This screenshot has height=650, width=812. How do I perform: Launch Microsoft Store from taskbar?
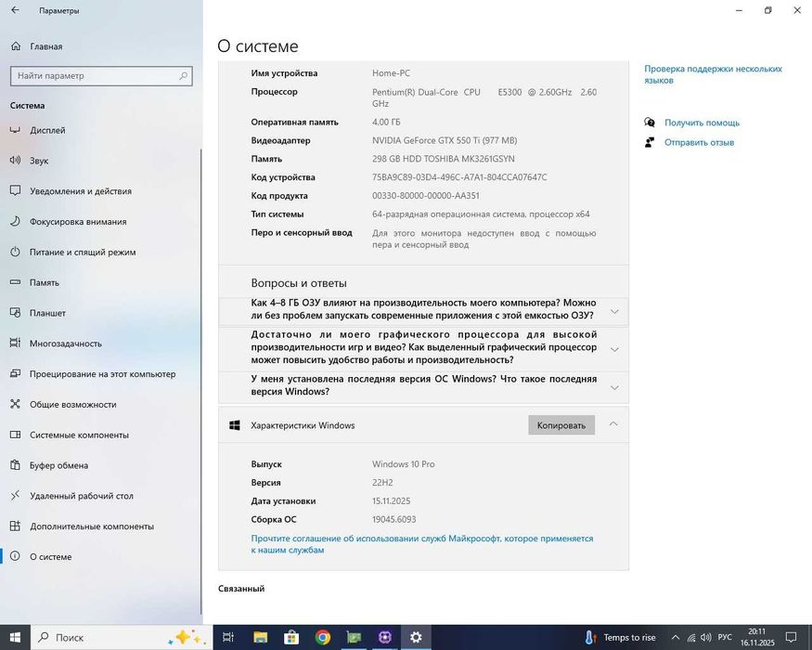pyautogui.click(x=291, y=637)
